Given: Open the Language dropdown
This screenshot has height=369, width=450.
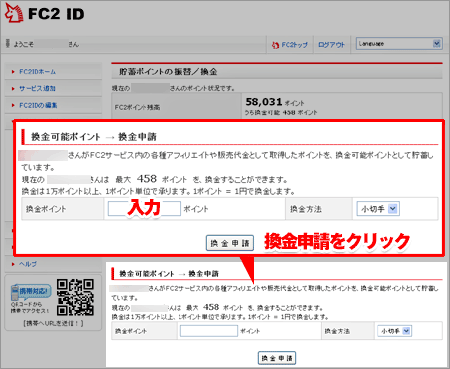Looking at the screenshot, I should [x=399, y=44].
